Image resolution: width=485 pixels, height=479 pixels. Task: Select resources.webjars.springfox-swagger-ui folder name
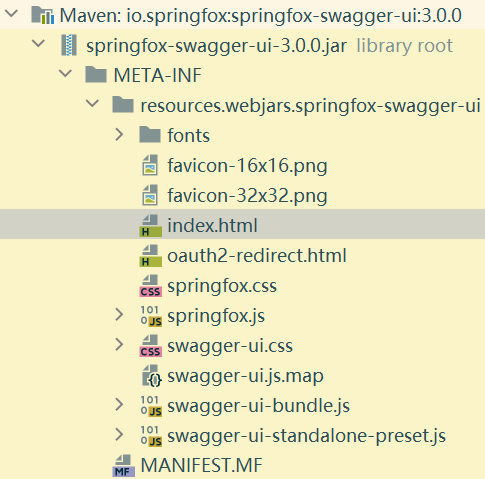coord(310,106)
